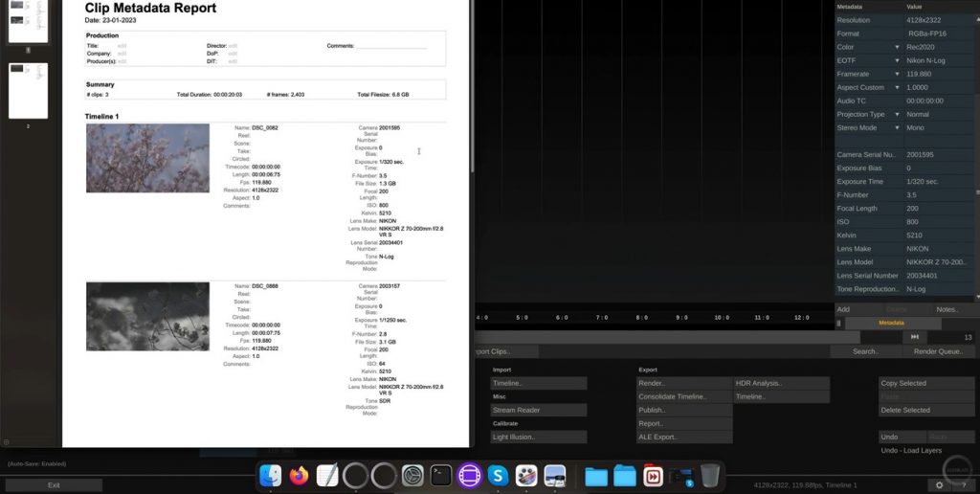Open the Stream Reader tool
The image size is (980, 494).
click(x=538, y=410)
